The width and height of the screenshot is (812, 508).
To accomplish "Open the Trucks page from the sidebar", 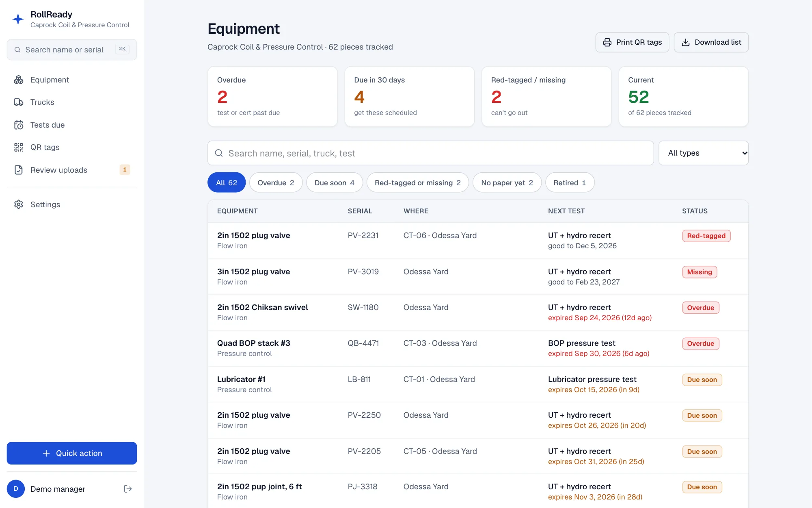I will click(72, 102).
